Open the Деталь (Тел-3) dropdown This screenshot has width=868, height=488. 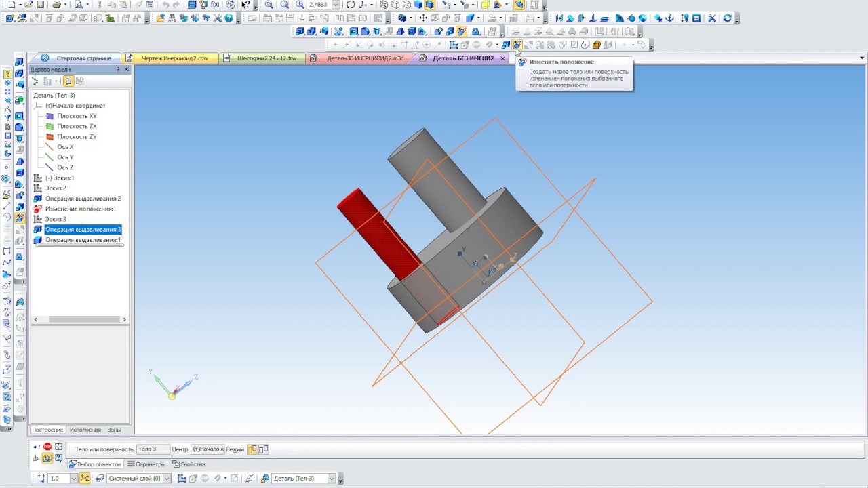(x=331, y=479)
